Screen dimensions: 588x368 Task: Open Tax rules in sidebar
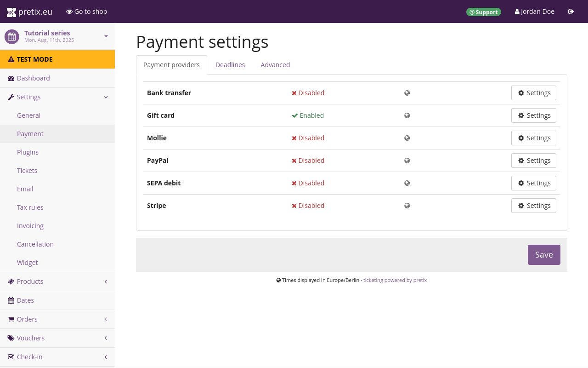(x=57, y=207)
